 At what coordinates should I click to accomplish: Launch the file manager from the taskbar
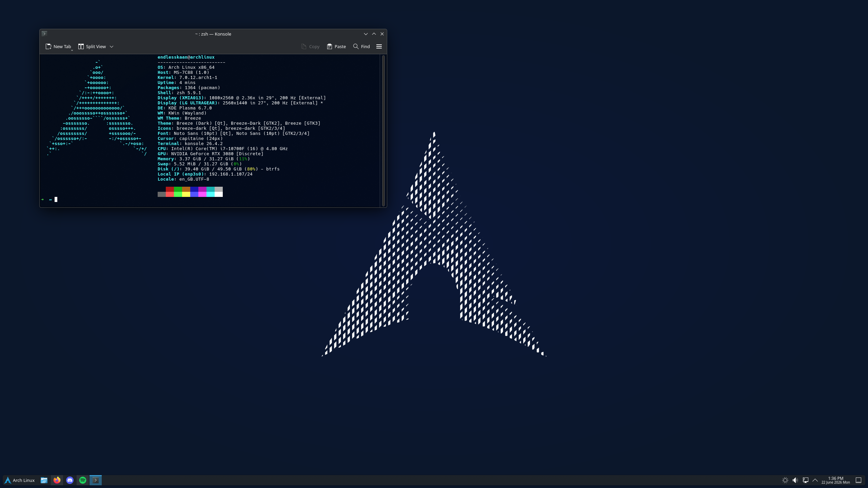[44, 480]
